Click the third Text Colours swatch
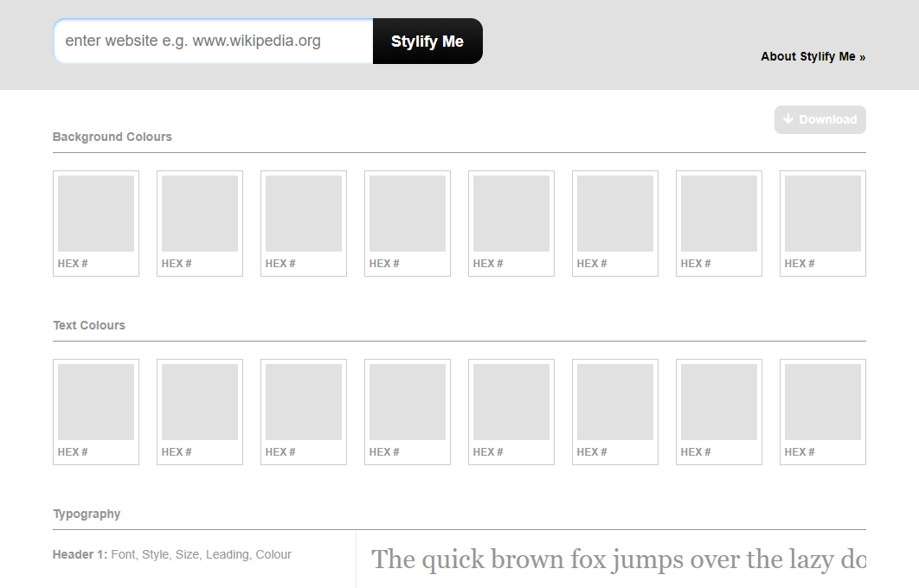This screenshot has width=919, height=588. click(304, 403)
